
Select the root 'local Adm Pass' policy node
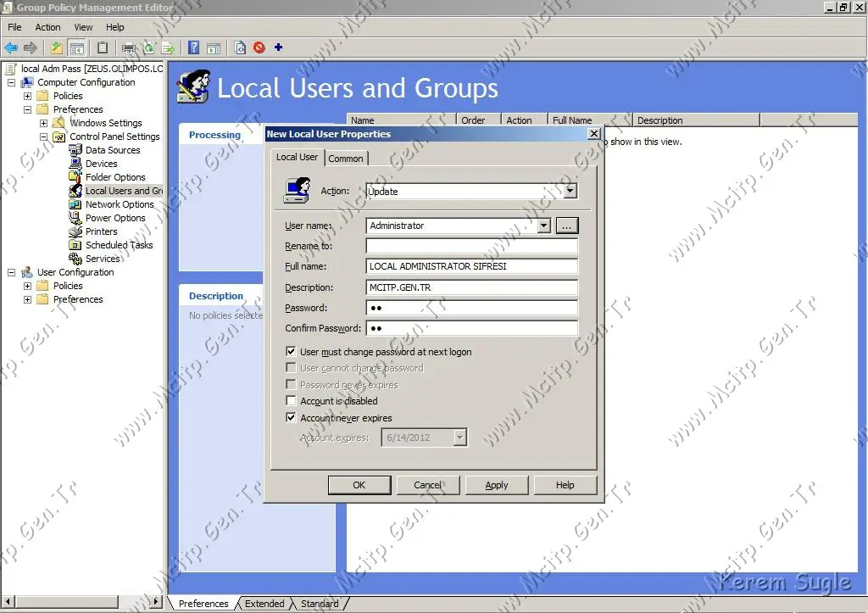92,69
